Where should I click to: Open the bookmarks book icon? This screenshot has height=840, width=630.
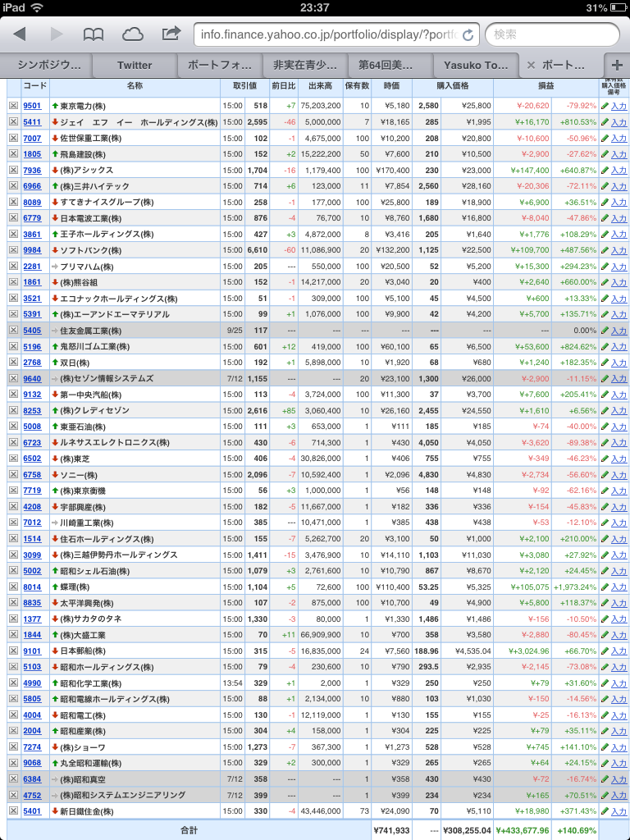point(94,34)
